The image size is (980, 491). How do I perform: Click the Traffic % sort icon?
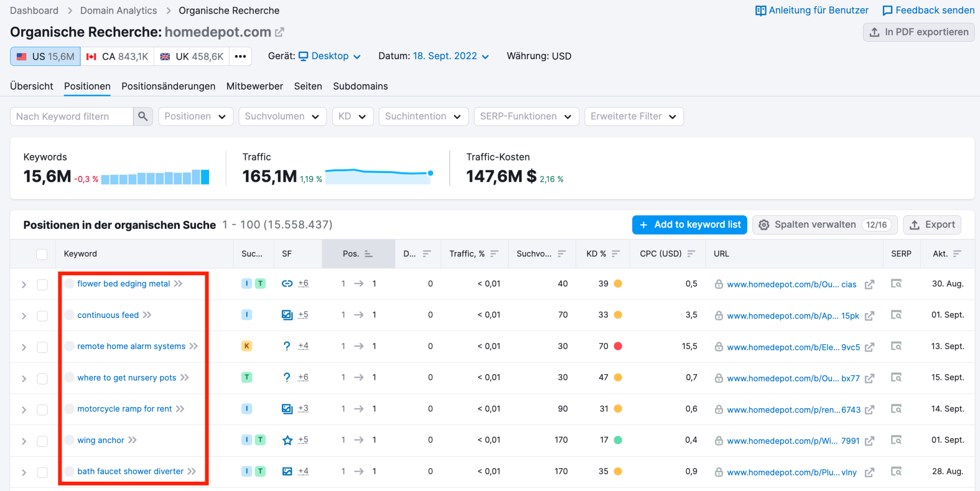495,253
